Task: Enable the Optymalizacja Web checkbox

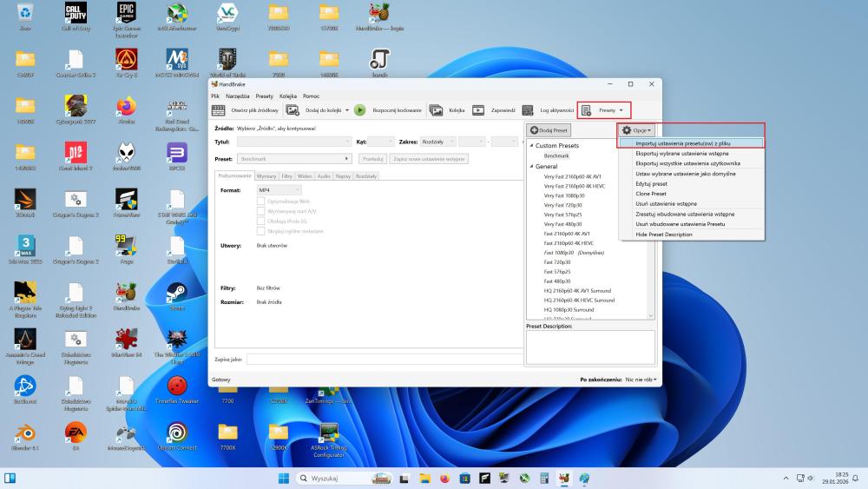Action: (x=260, y=201)
